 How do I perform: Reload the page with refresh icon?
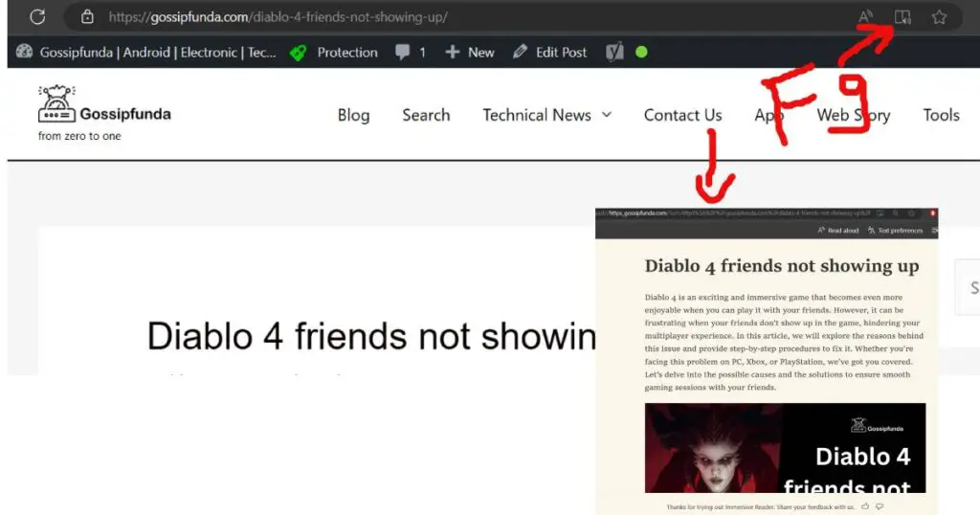point(37,17)
